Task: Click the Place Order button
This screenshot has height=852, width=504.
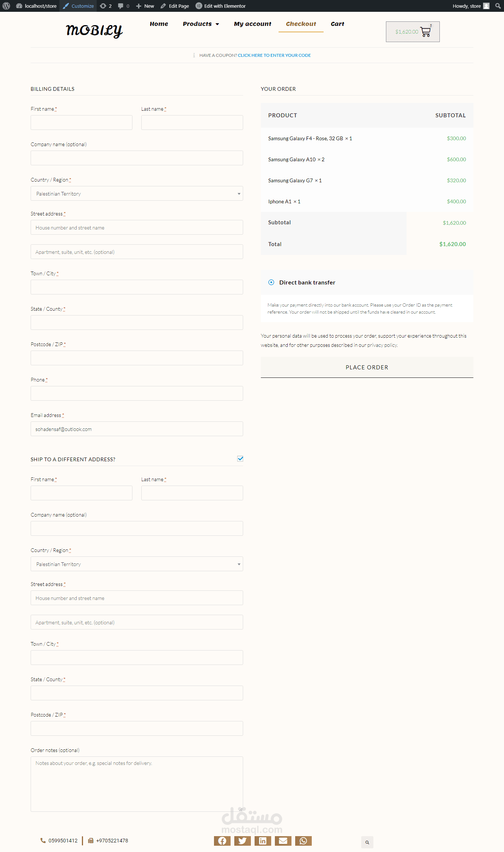Action: coord(367,367)
